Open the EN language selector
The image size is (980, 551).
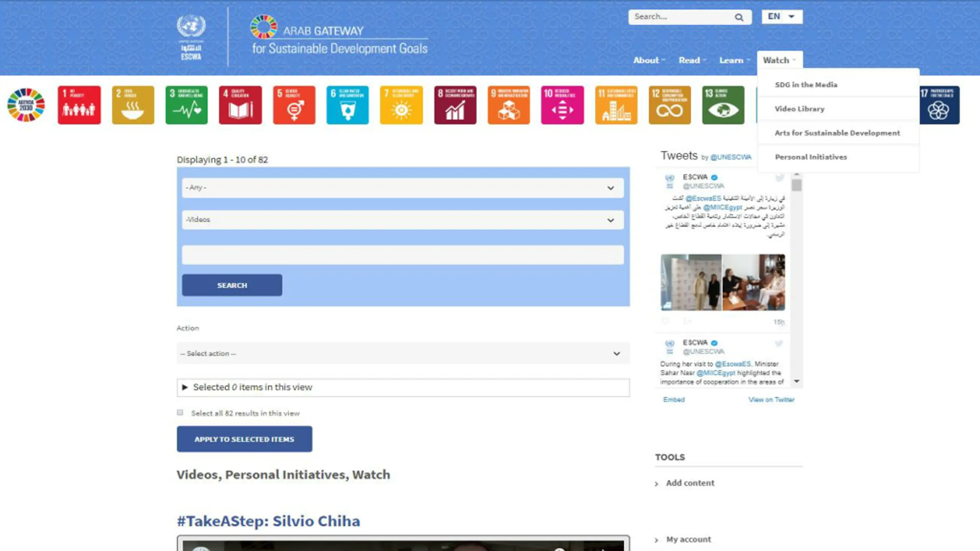(x=782, y=16)
